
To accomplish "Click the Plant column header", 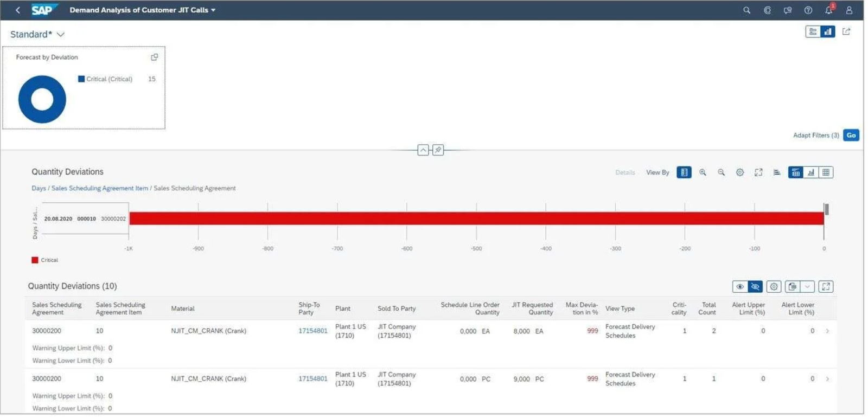I will (x=343, y=308).
